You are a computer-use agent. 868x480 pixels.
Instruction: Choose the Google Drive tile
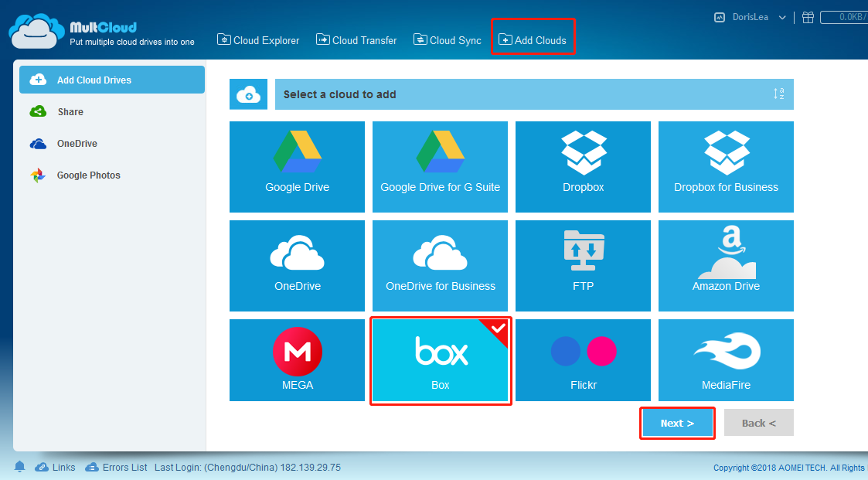[298, 167]
